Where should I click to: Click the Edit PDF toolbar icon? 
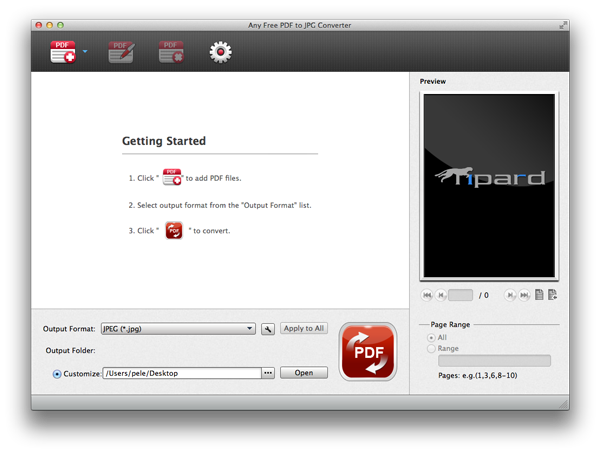tap(121, 52)
